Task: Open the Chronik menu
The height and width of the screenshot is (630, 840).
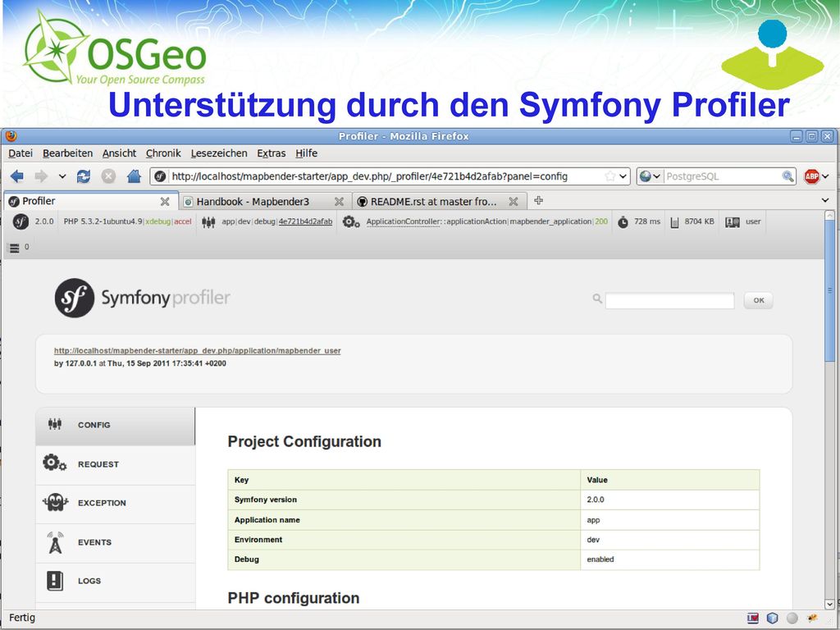Action: point(163,153)
